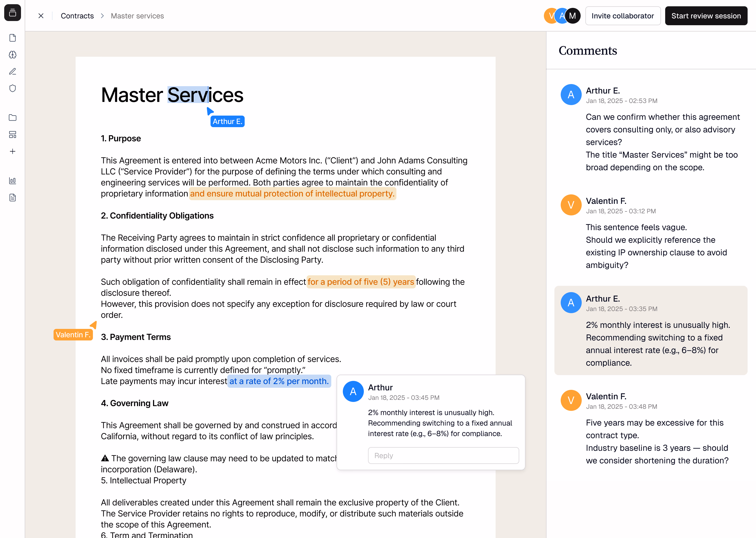Viewport: 756px width, 538px height.
Task: Open the sidebar comment about 2% monthly interest
Action: pyautogui.click(x=651, y=330)
